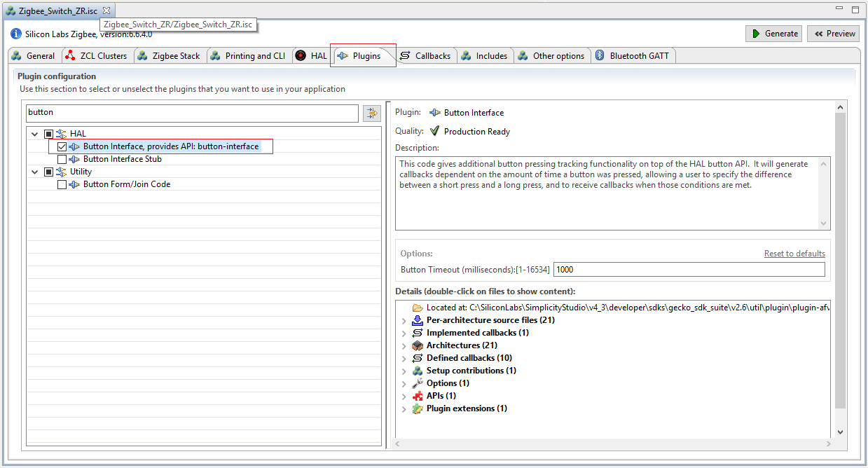868x468 pixels.
Task: Open the General tab
Action: 34,56
